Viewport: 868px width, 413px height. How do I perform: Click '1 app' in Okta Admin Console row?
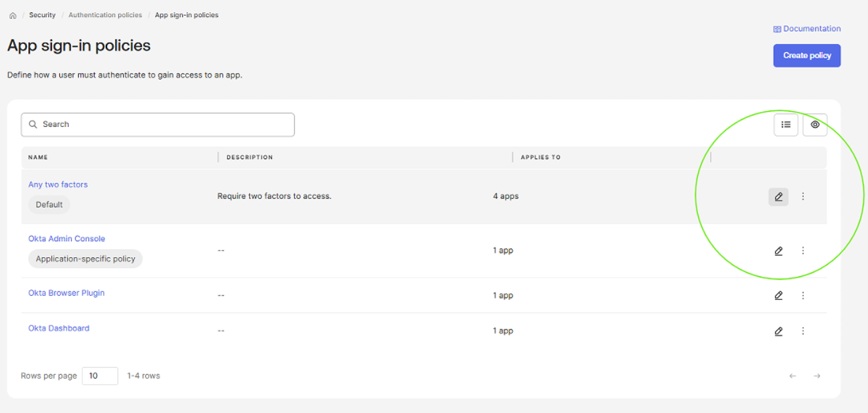click(x=503, y=251)
